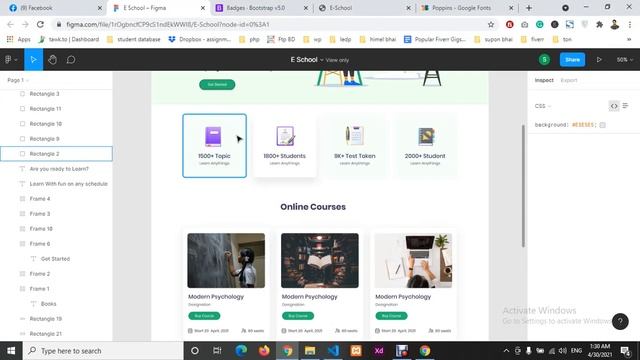
Task: Open Adobe XD from taskbar
Action: 379,351
